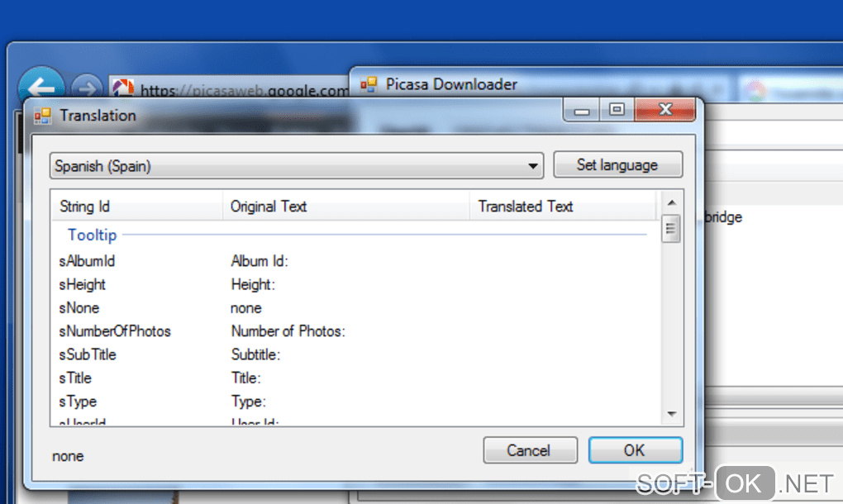Click the Translated Text column header
The height and width of the screenshot is (504, 843).
tap(563, 207)
